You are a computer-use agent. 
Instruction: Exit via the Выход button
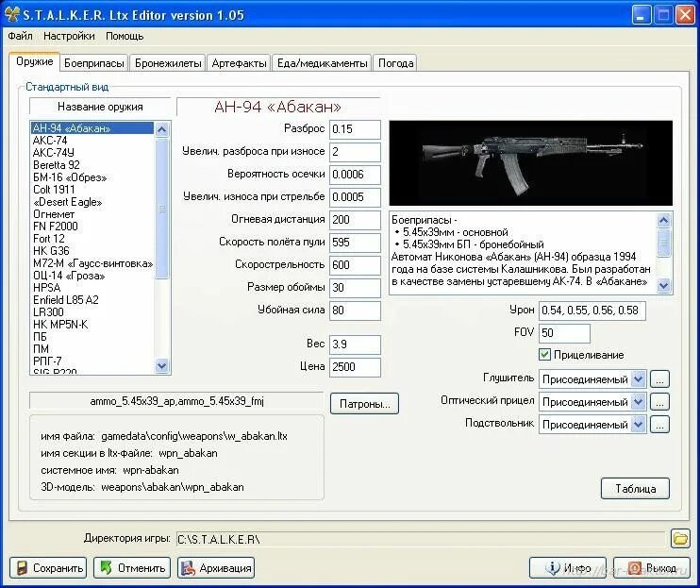[x=652, y=568]
